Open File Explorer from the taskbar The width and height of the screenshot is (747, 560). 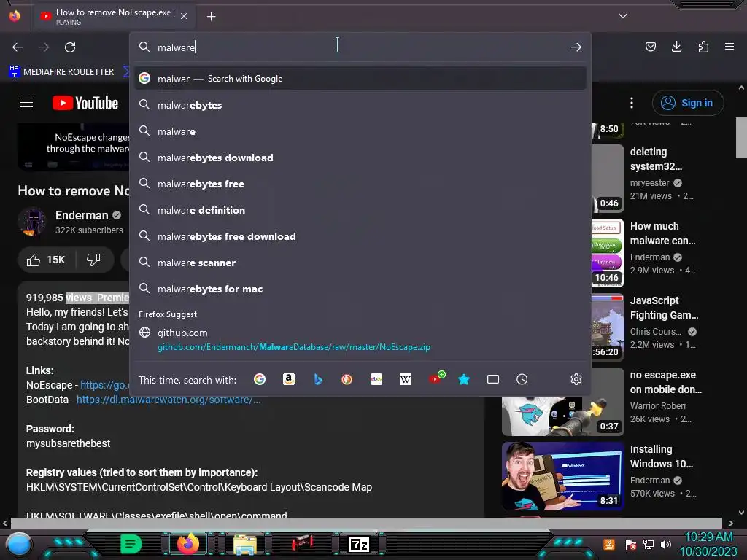245,544
